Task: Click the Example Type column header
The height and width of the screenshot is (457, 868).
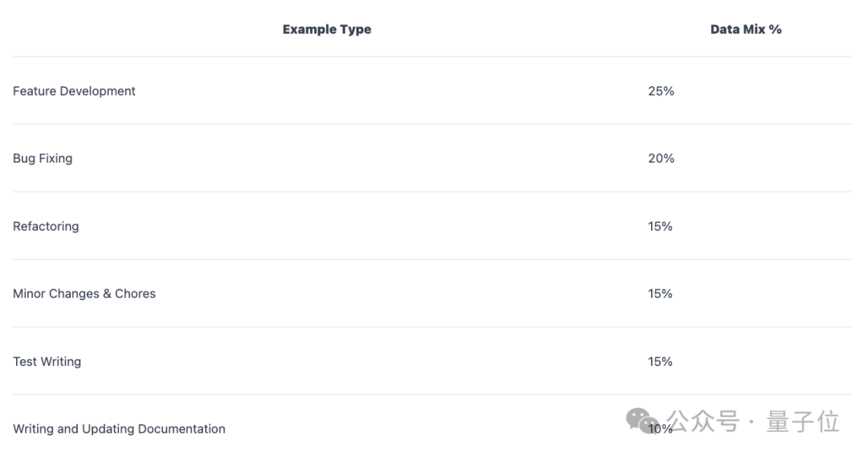Action: point(326,30)
